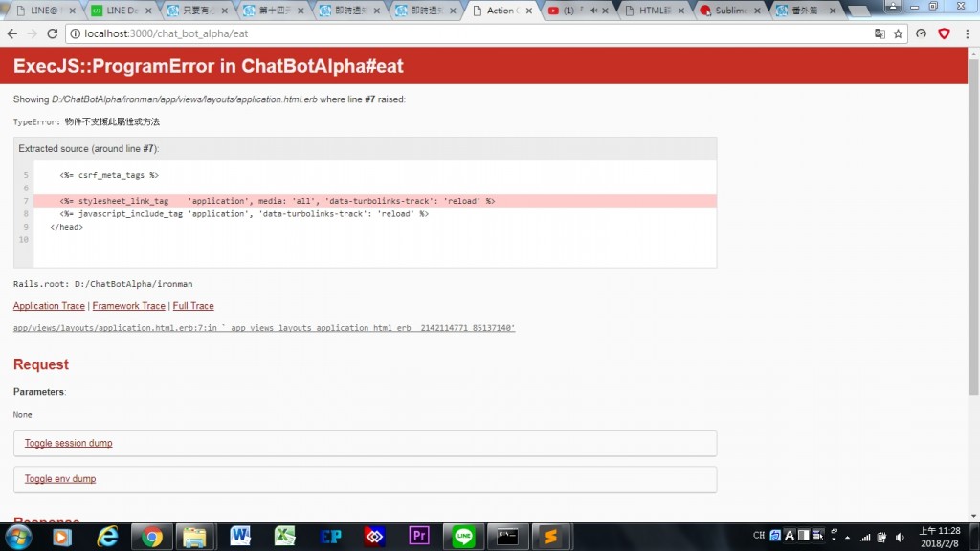Click the Parameters label
This screenshot has height=551, width=980.
coord(38,392)
